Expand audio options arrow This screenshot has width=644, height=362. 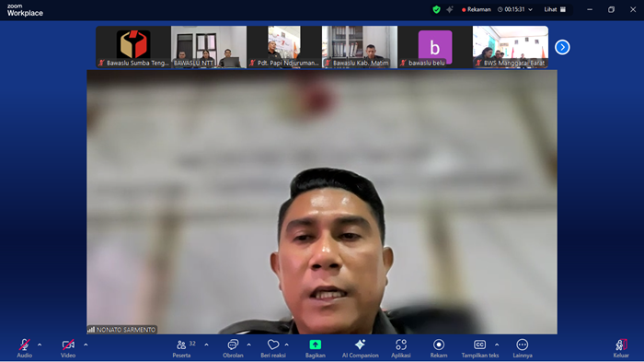(x=40, y=344)
